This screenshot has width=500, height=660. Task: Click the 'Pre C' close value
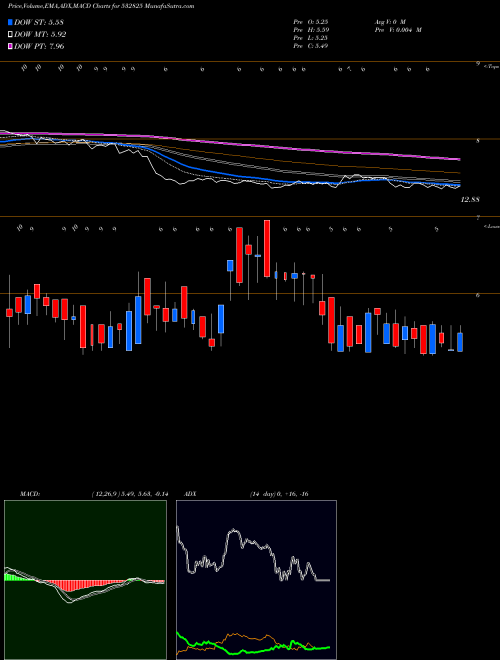pos(311,46)
